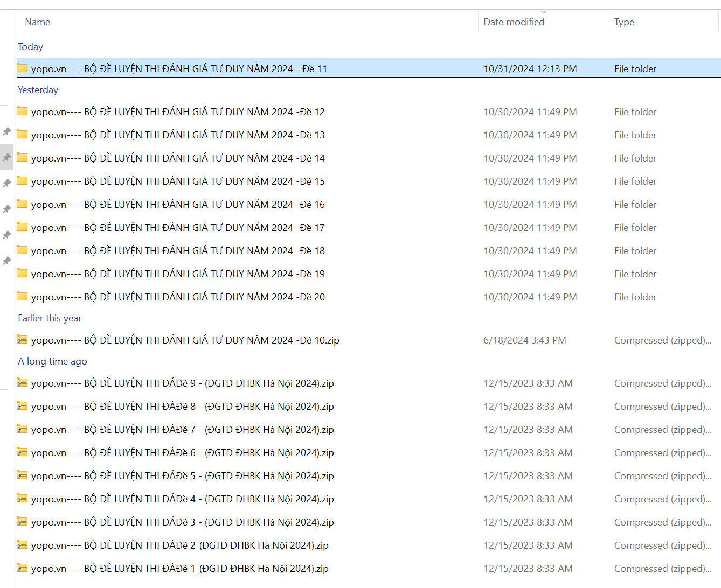The height and width of the screenshot is (588, 721).
Task: Select the Đề 5 - (ĐGTD ĐHBK Hà Nội 2024).zip name
Action: pyautogui.click(x=183, y=475)
